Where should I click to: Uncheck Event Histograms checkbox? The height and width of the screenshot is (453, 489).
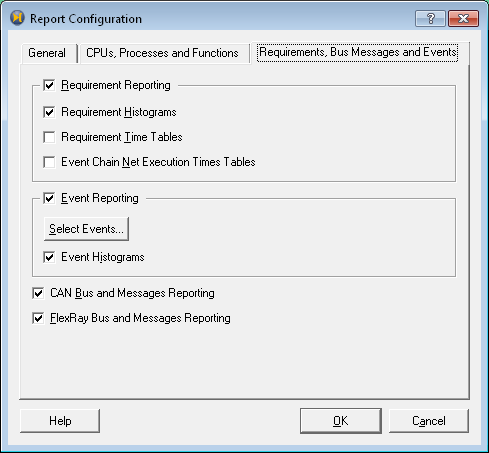49,257
